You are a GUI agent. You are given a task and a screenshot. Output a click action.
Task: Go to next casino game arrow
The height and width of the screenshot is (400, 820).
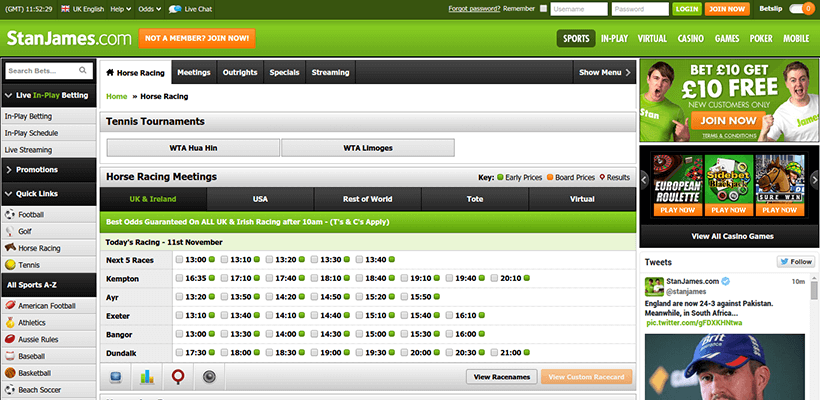[x=815, y=180]
